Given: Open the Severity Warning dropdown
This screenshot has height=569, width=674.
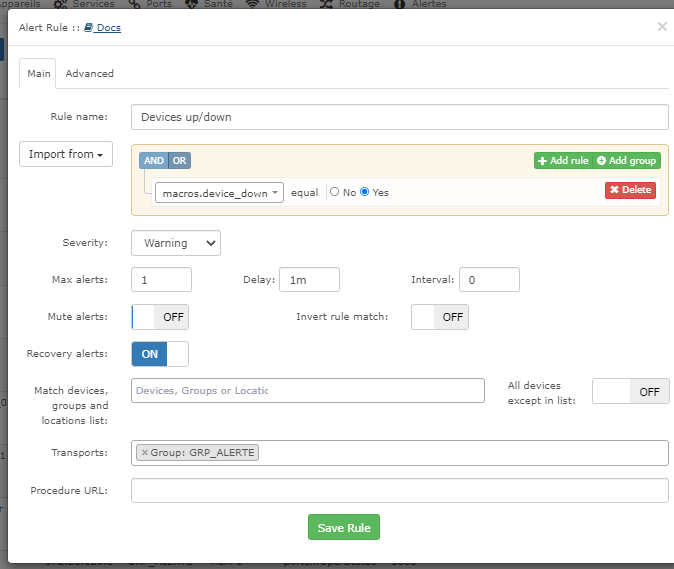Looking at the screenshot, I should click(176, 243).
